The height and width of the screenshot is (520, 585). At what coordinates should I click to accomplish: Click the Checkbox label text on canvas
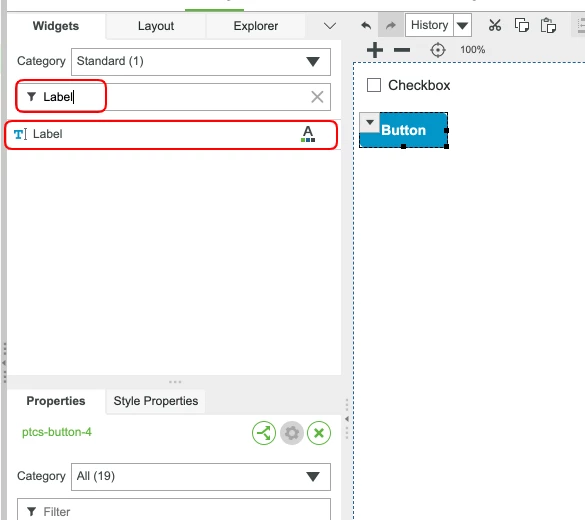click(x=419, y=85)
